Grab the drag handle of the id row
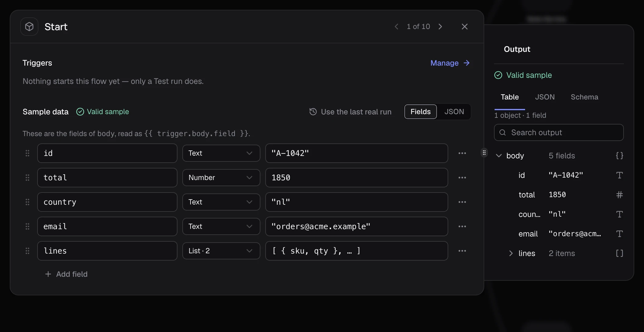Viewport: 644px width, 332px height. coord(27,153)
